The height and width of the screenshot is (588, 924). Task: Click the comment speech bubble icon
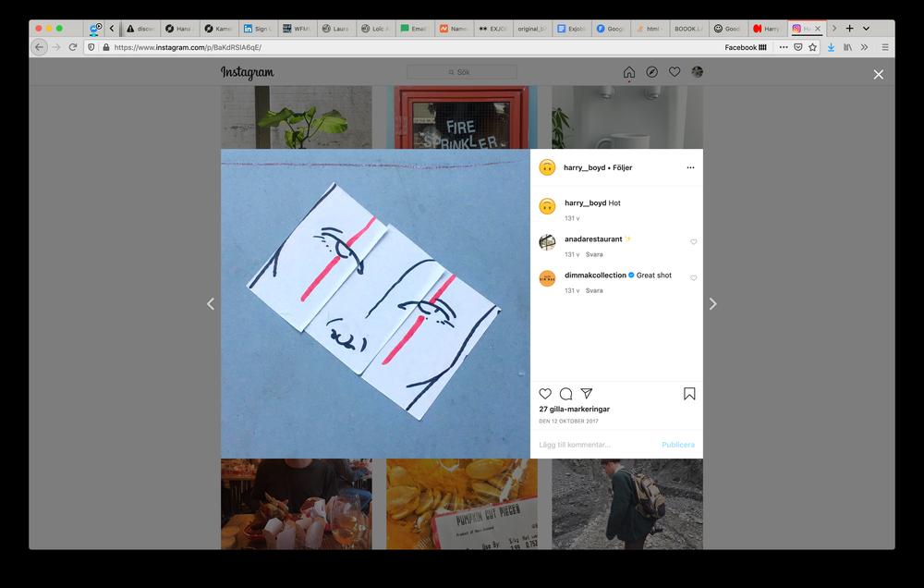pos(565,393)
